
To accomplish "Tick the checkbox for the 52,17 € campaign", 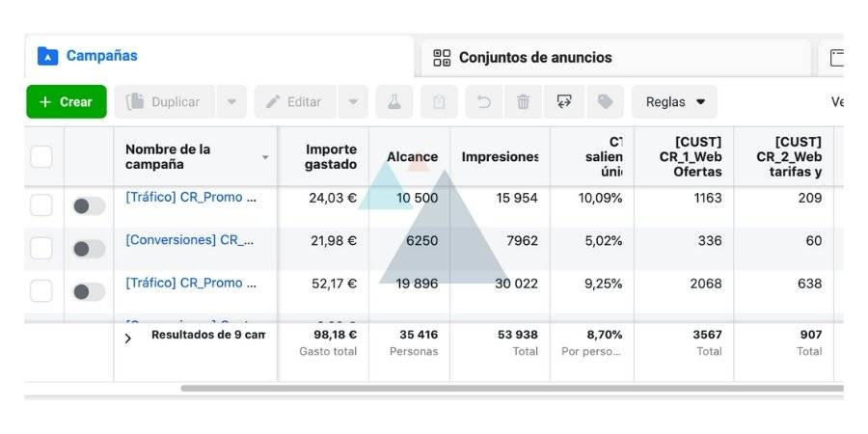I will (41, 291).
